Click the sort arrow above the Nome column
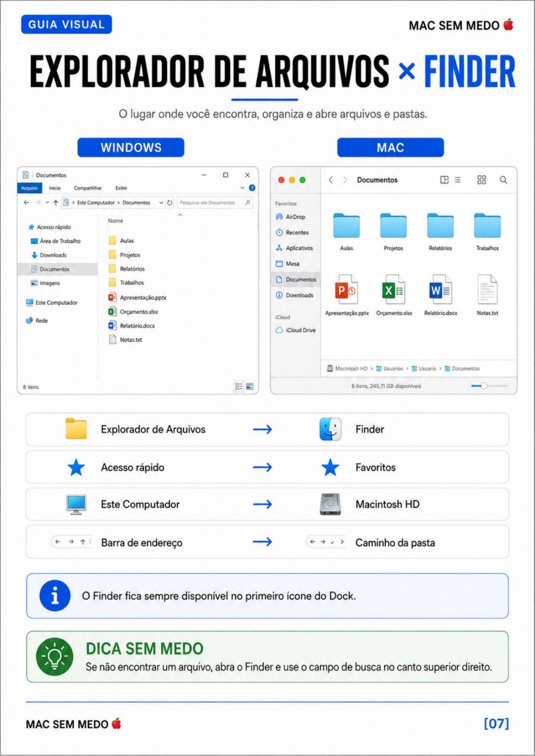The width and height of the screenshot is (535, 756). tap(181, 215)
